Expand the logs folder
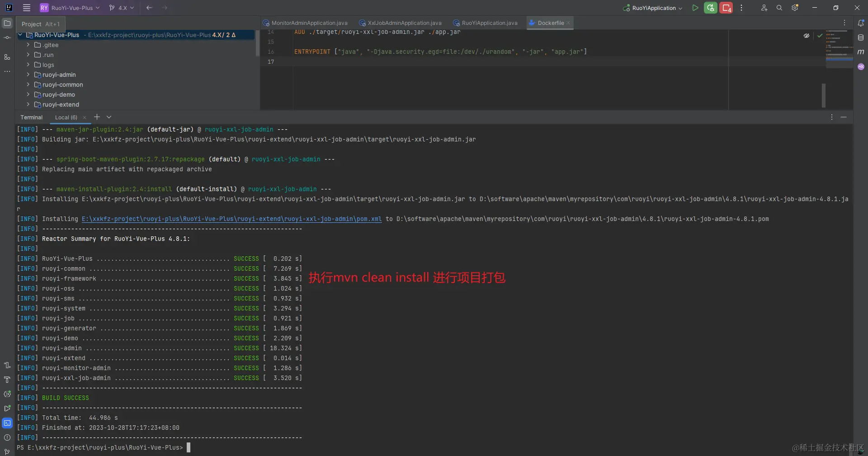The height and width of the screenshot is (456, 868). (28, 65)
